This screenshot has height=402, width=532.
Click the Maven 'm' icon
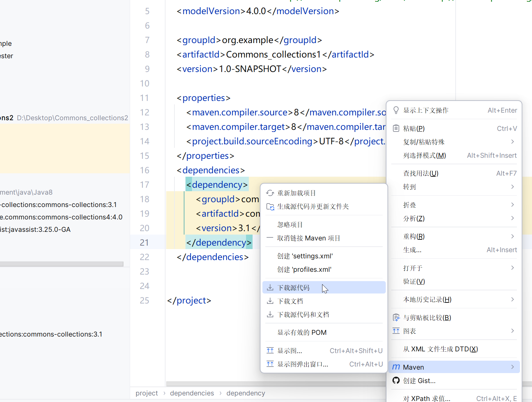pyautogui.click(x=396, y=367)
